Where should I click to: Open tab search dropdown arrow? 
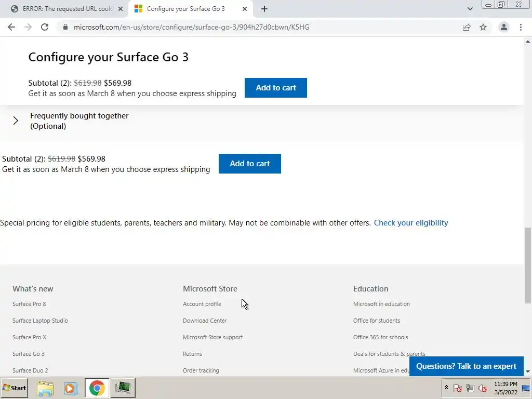[x=470, y=9]
